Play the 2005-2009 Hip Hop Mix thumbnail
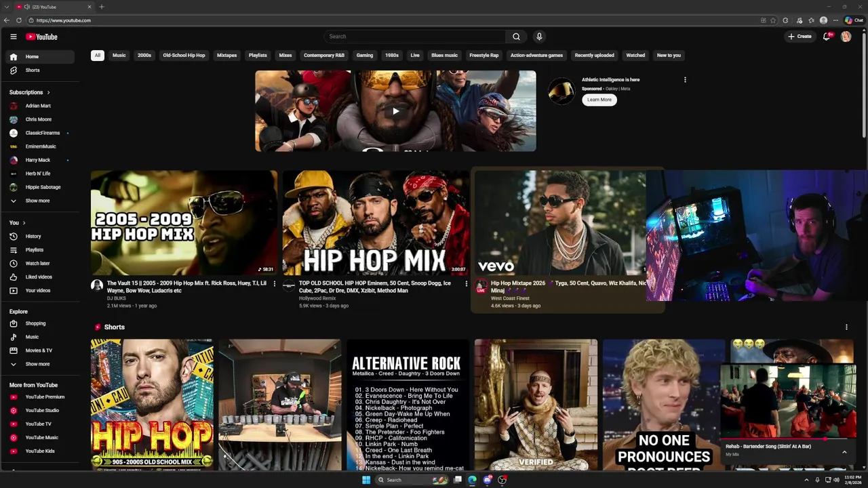This screenshot has height=488, width=868. point(184,223)
